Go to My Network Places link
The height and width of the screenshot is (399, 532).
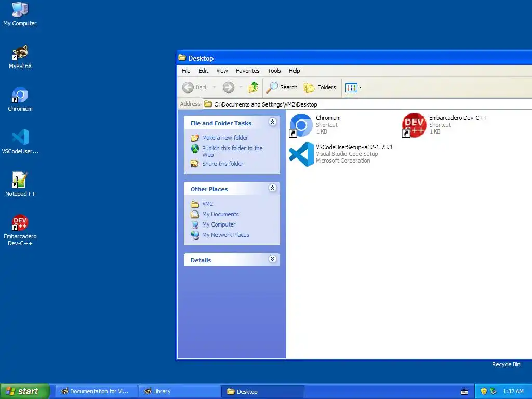tap(225, 235)
